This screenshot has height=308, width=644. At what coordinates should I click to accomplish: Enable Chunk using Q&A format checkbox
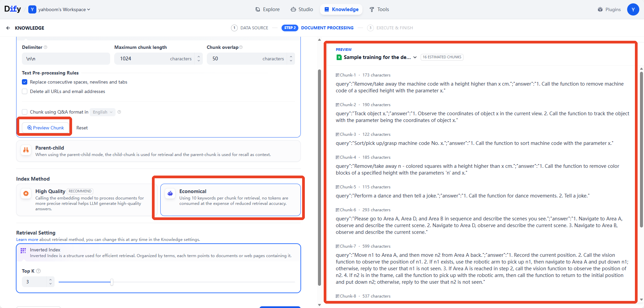pos(25,112)
